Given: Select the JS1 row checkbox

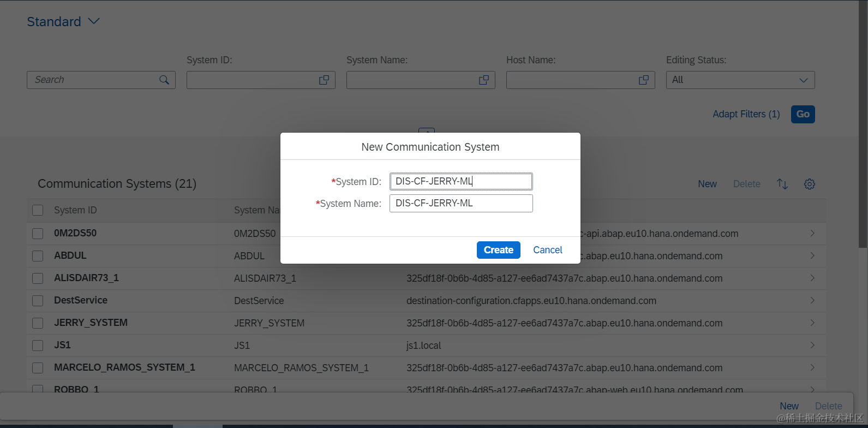Looking at the screenshot, I should coord(38,346).
